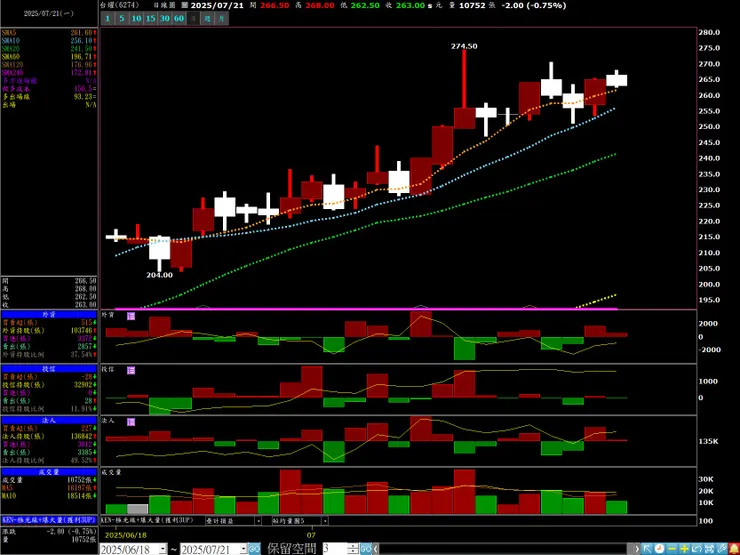Click the 保留空間 value field
Image resolution: width=740 pixels, height=555 pixels.
335,548
